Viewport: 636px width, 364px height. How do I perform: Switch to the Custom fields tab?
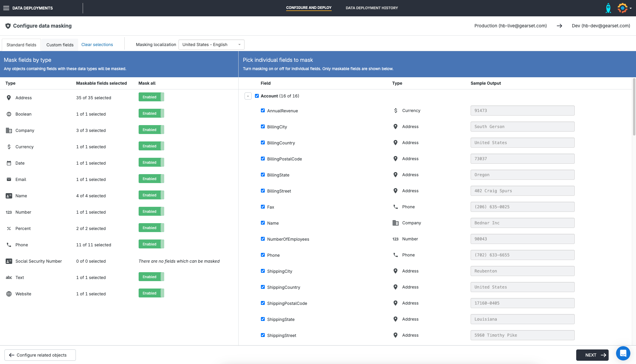pos(60,45)
